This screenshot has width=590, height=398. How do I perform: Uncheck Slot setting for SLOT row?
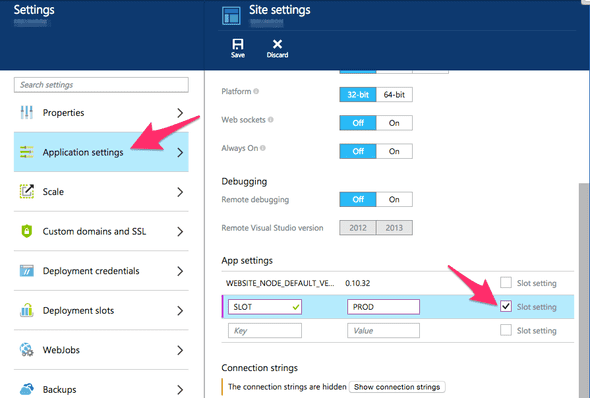click(x=506, y=306)
